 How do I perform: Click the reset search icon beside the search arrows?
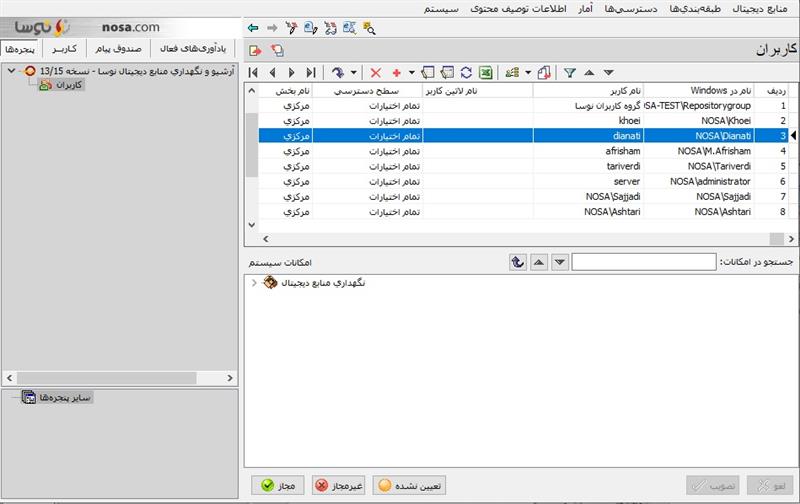click(x=517, y=261)
